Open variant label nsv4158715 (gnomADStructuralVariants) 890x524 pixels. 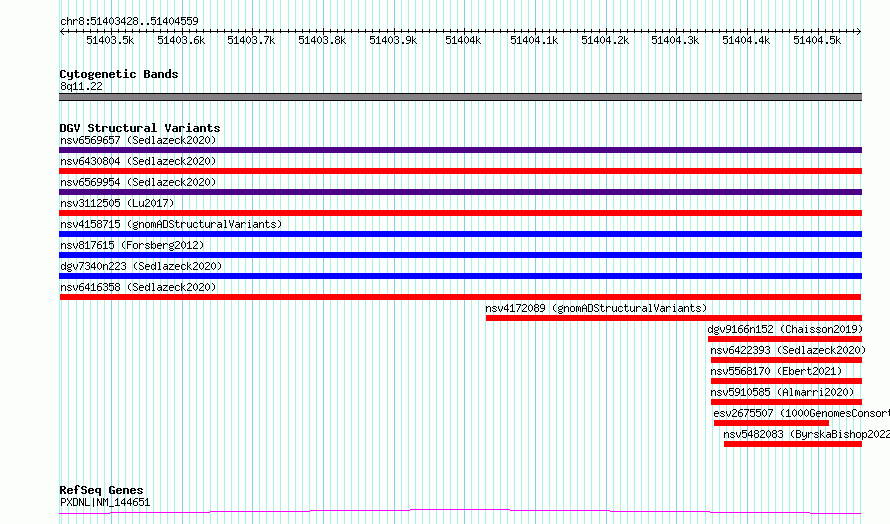click(x=171, y=224)
